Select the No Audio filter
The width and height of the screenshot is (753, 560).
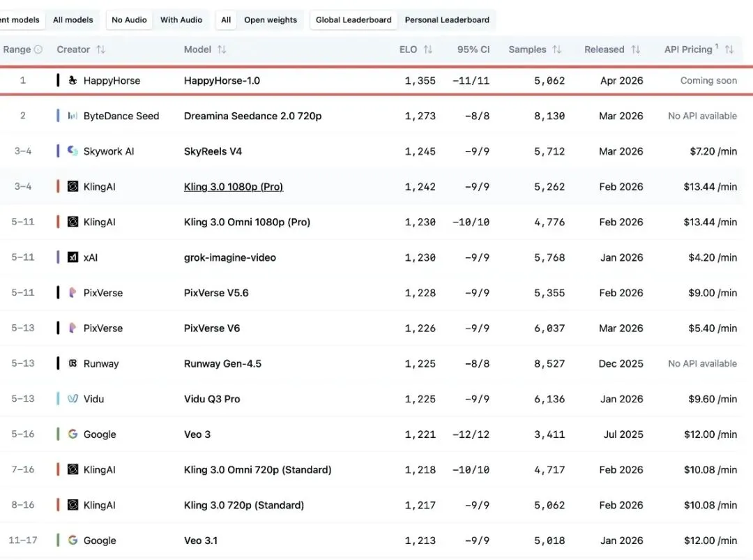tap(129, 20)
